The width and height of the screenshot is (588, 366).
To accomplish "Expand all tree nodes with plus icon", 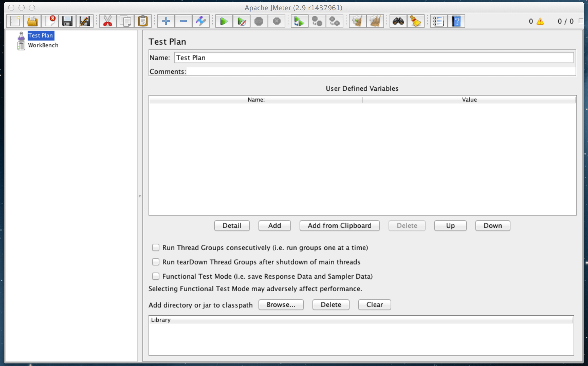I will (166, 21).
